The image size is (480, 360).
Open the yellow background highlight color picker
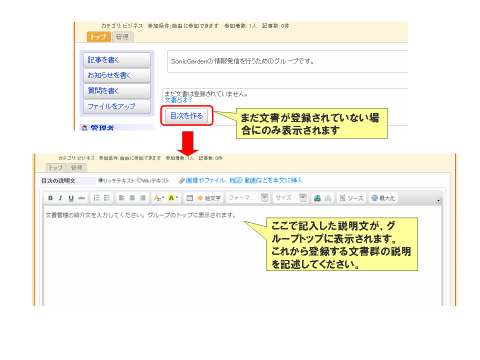172,198
